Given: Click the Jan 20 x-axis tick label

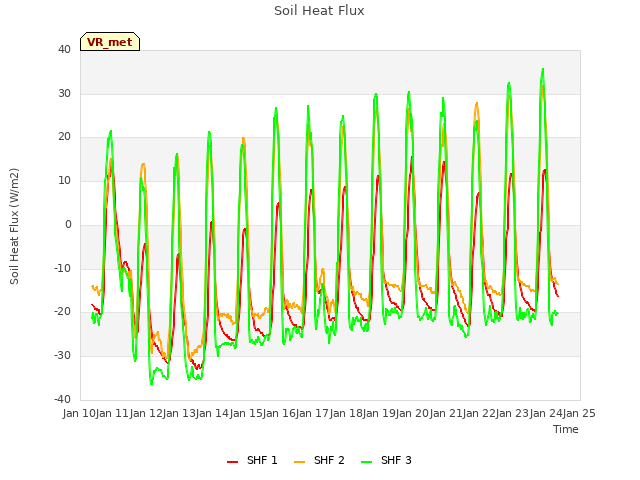Looking at the screenshot, I should coord(413,413).
